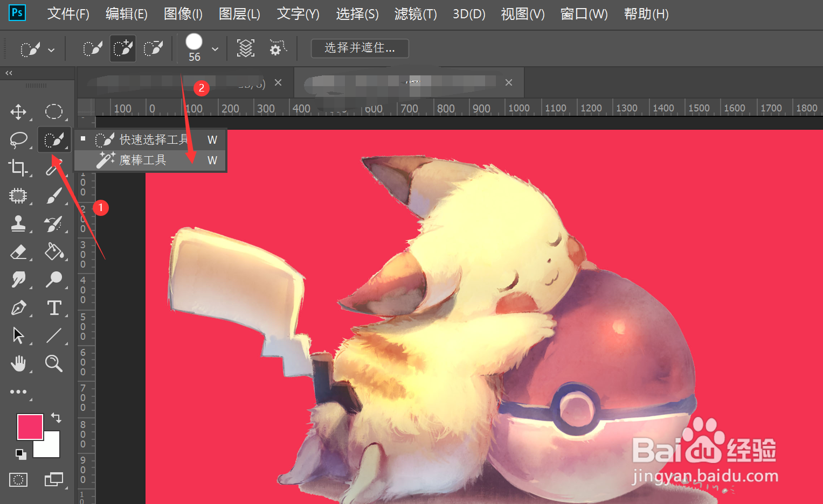Click the white round brush preview
Image resolution: width=823 pixels, height=504 pixels.
coord(194,42)
